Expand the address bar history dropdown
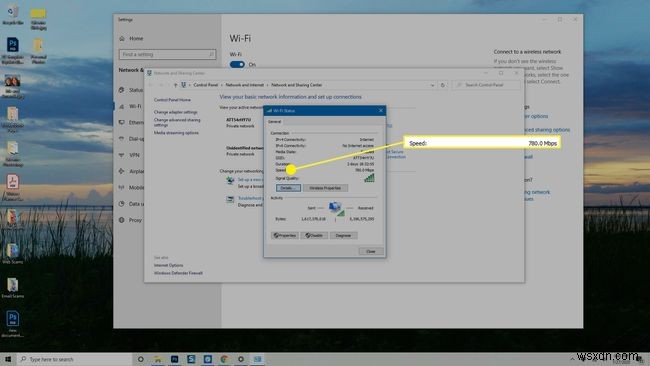Image resolution: width=650 pixels, height=366 pixels. (432, 85)
